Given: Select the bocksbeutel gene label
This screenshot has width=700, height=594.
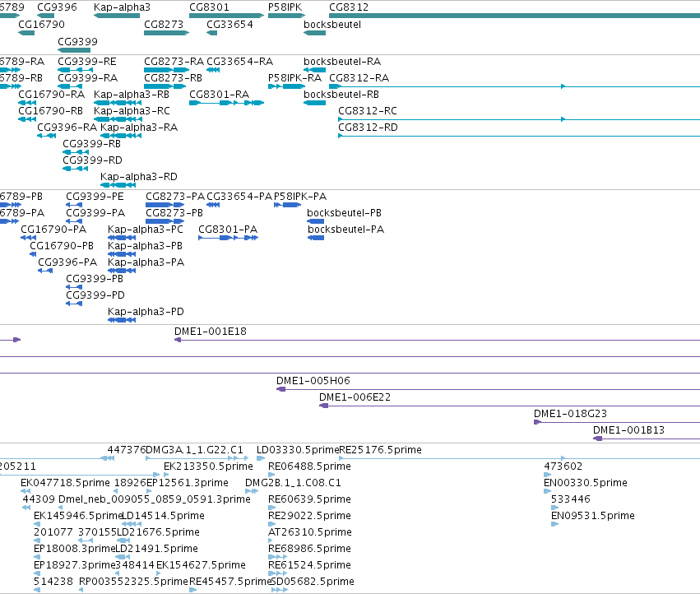Looking at the screenshot, I should click(332, 25).
